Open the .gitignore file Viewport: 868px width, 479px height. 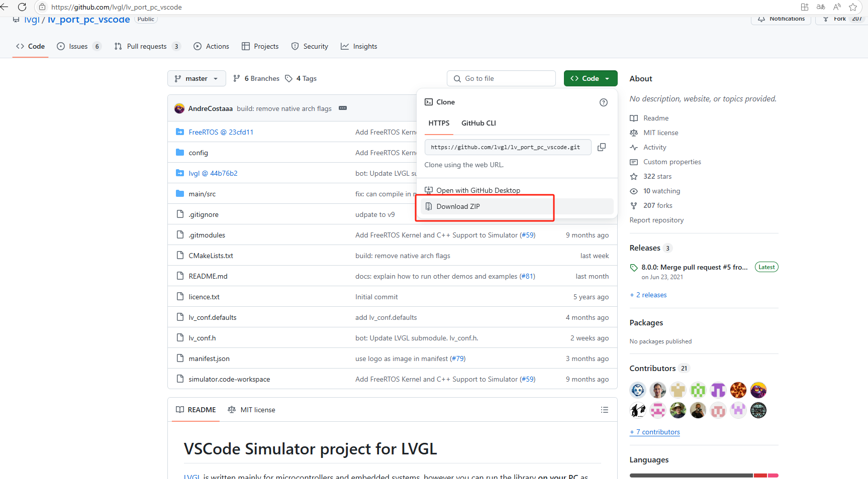(x=204, y=214)
